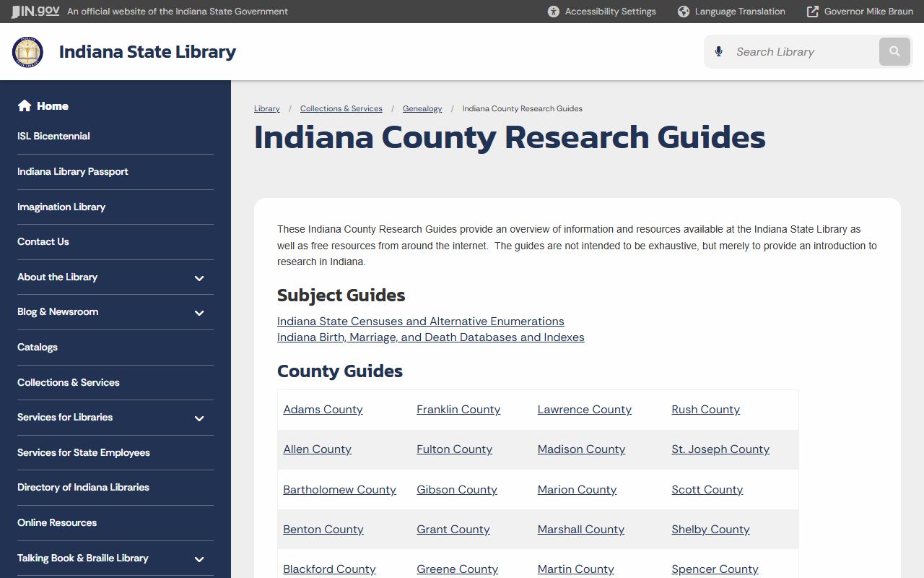Open the Madison County guide
This screenshot has height=578, width=924.
click(581, 449)
